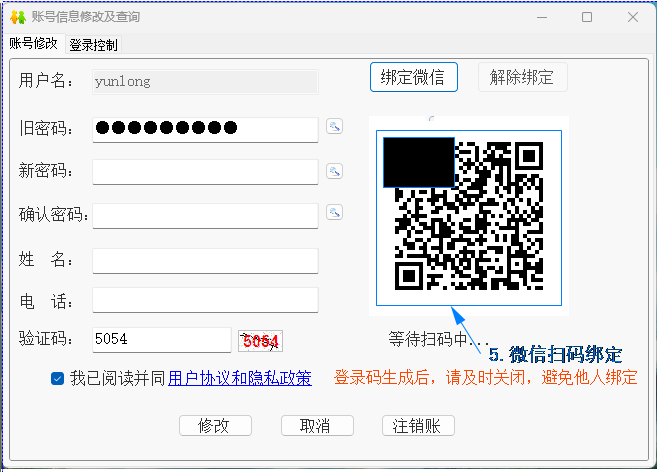Viewport: 657px width, 472px height.
Task: Switch to the 账号修改 tab
Action: pos(34,43)
